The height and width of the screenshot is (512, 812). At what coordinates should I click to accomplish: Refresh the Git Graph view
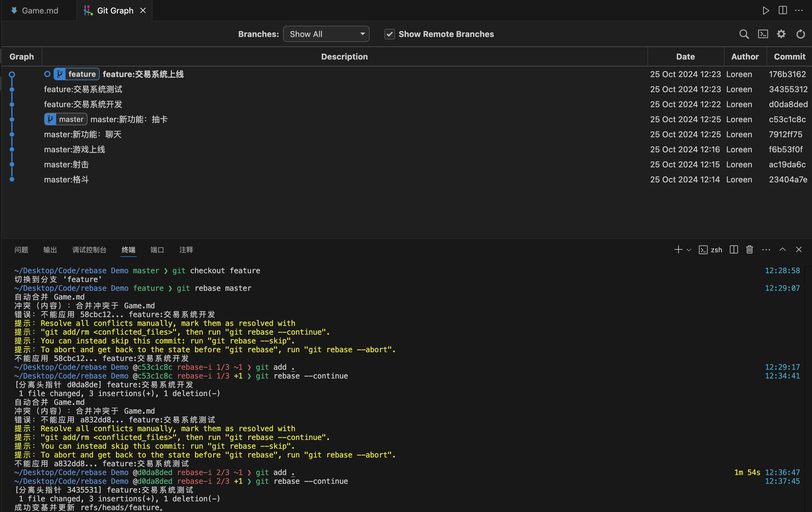(800, 34)
